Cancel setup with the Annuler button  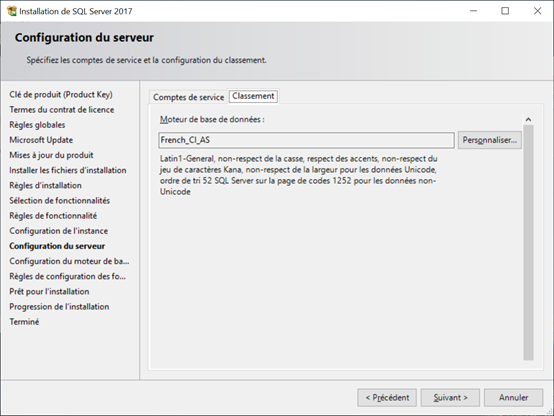pos(513,398)
